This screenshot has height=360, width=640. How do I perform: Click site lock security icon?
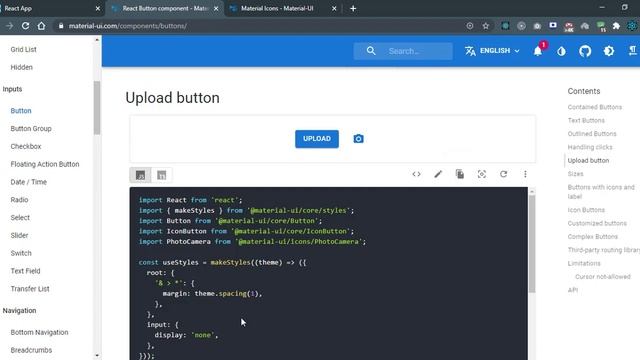point(61,26)
